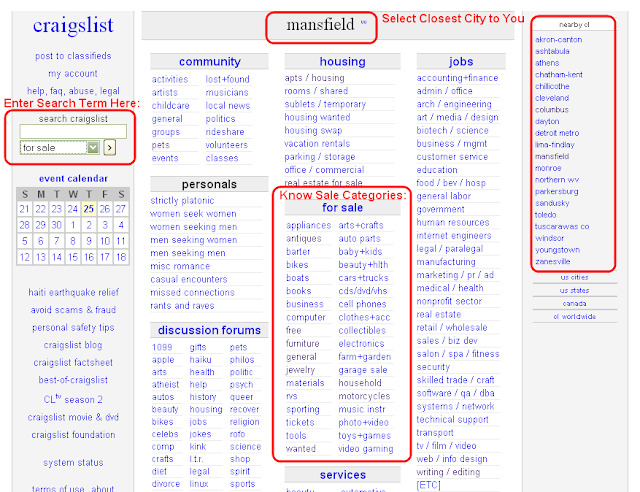Open rideshare community listings
640x492 pixels.
tap(224, 132)
